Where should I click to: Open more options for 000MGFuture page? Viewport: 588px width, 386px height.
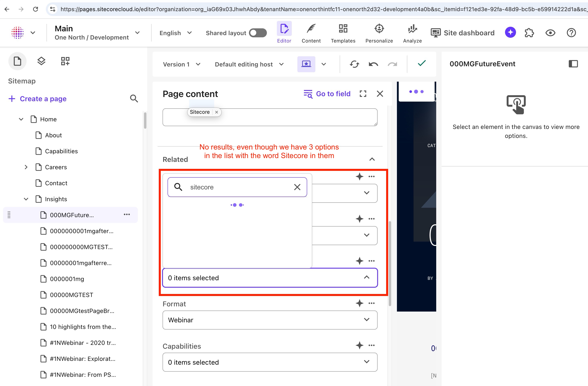[127, 214]
